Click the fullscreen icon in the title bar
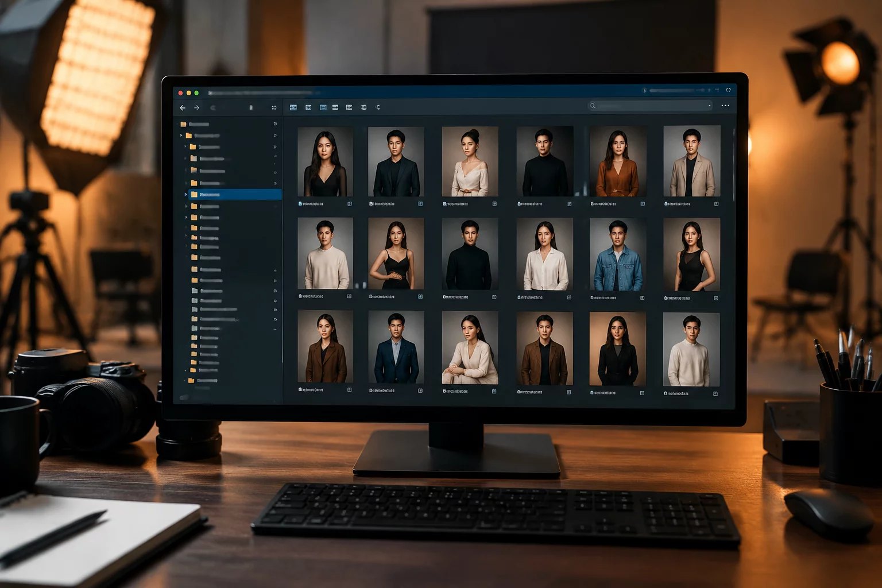The width and height of the screenshot is (882, 588). pos(729,90)
